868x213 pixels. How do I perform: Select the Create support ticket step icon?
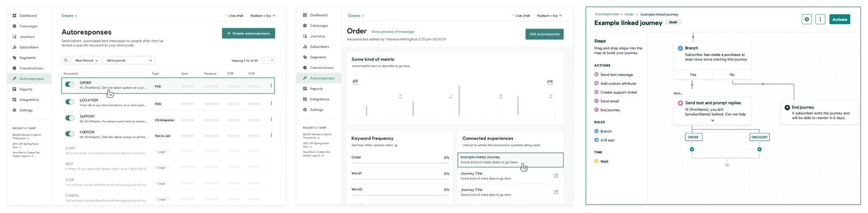[597, 92]
